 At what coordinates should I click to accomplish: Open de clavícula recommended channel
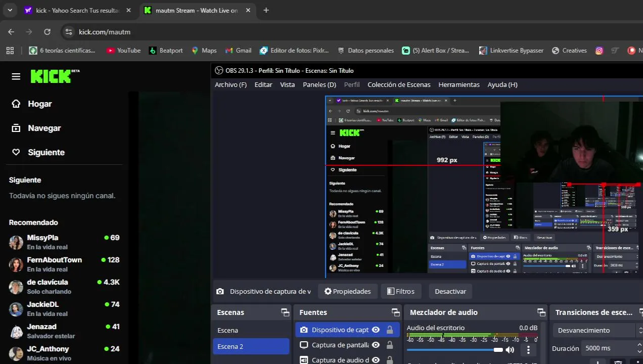point(64,286)
